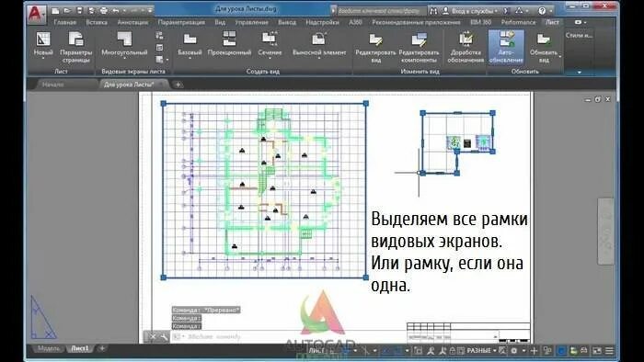Click the Редактировать компоненты tool

click(419, 47)
